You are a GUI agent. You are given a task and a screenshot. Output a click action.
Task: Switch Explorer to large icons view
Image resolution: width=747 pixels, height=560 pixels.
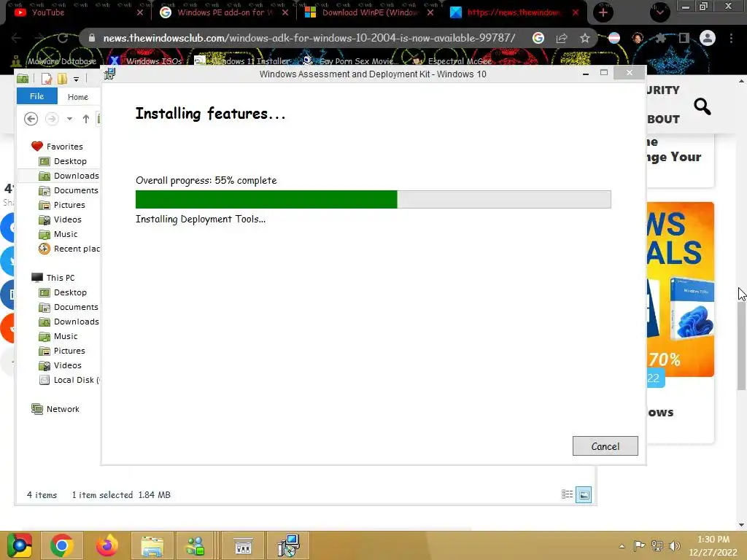(x=584, y=495)
